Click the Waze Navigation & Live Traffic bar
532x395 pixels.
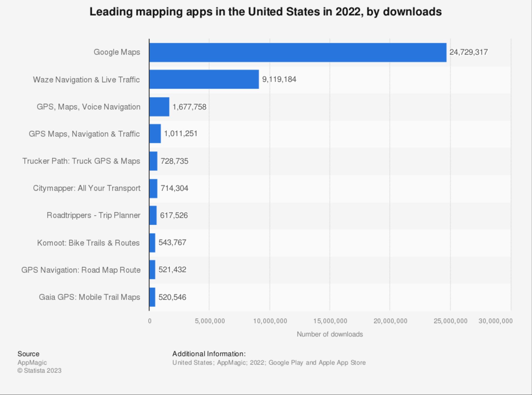point(204,79)
